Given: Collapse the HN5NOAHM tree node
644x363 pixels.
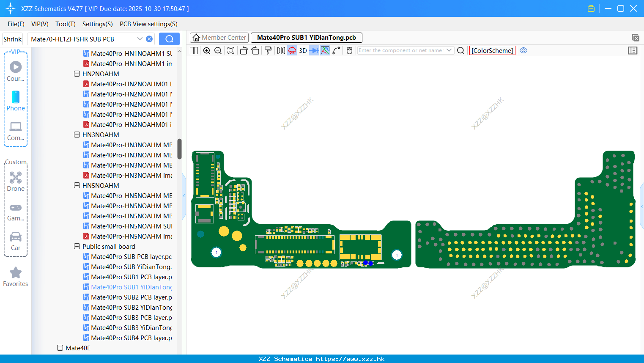Looking at the screenshot, I should 77,185.
